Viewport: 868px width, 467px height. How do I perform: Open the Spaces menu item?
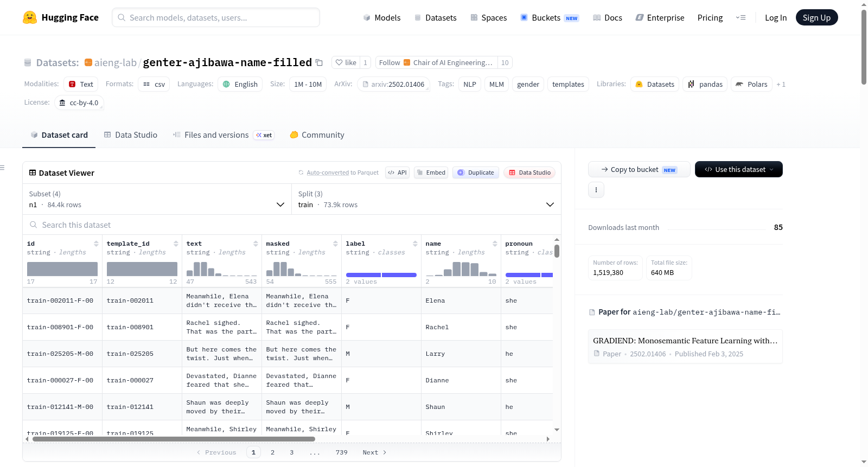[489, 18]
